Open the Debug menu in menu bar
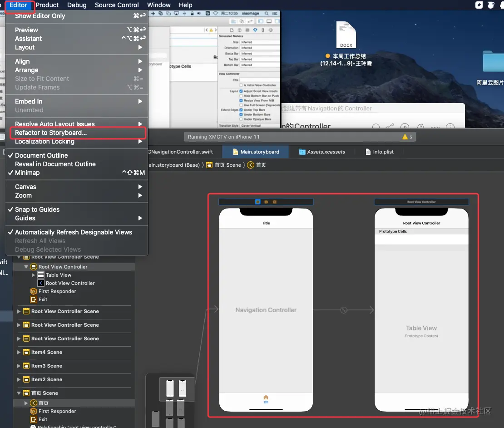 (x=76, y=5)
